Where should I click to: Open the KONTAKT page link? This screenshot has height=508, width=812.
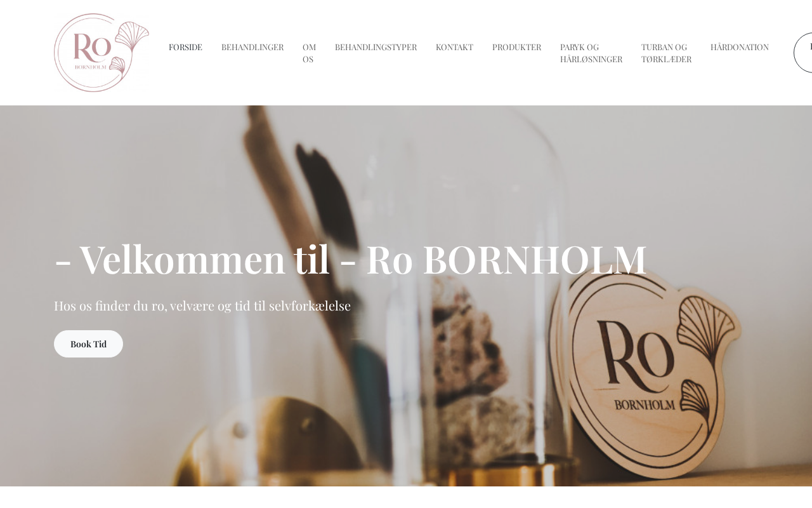(x=454, y=47)
